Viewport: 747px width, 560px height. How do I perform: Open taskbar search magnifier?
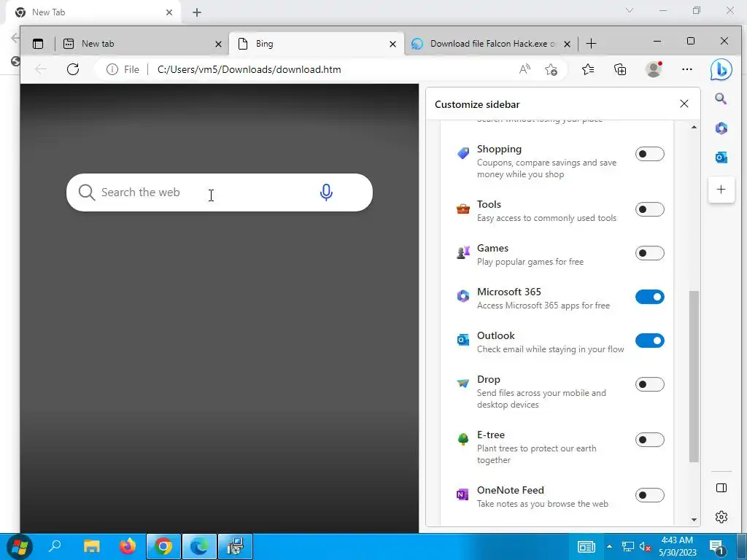55,546
